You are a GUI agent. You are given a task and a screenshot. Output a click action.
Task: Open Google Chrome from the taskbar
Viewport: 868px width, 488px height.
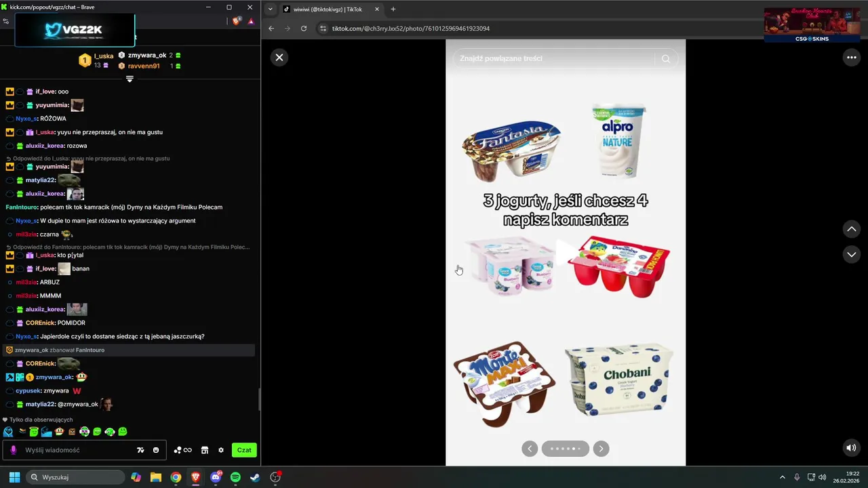[x=176, y=477]
